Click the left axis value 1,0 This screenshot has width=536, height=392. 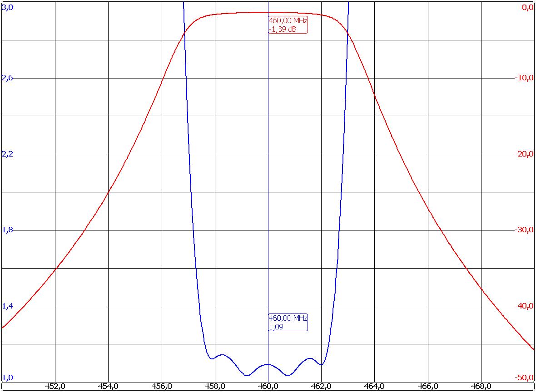click(8, 377)
